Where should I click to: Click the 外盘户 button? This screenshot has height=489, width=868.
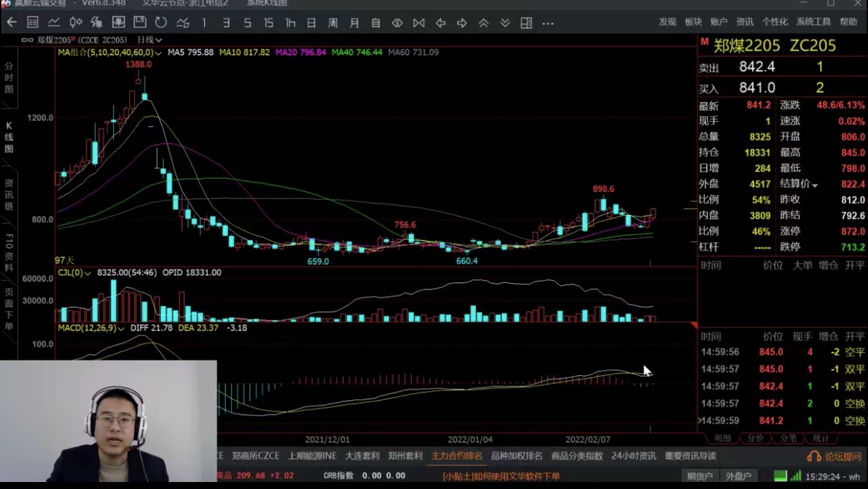pos(738,476)
